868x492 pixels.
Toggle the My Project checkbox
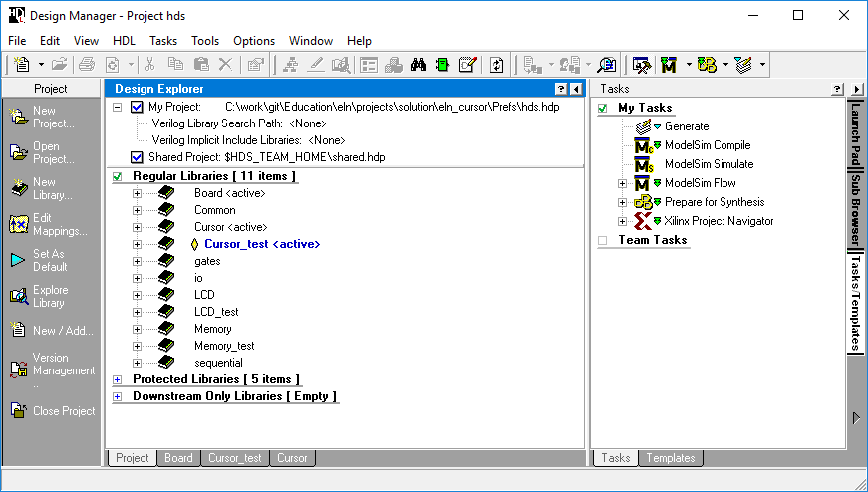137,107
